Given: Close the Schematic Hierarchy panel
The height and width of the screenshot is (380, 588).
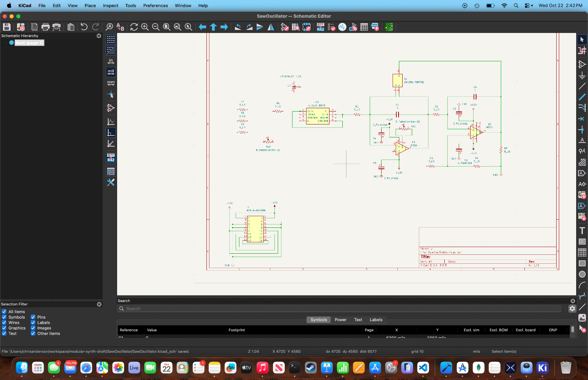Looking at the screenshot, I should [x=99, y=36].
